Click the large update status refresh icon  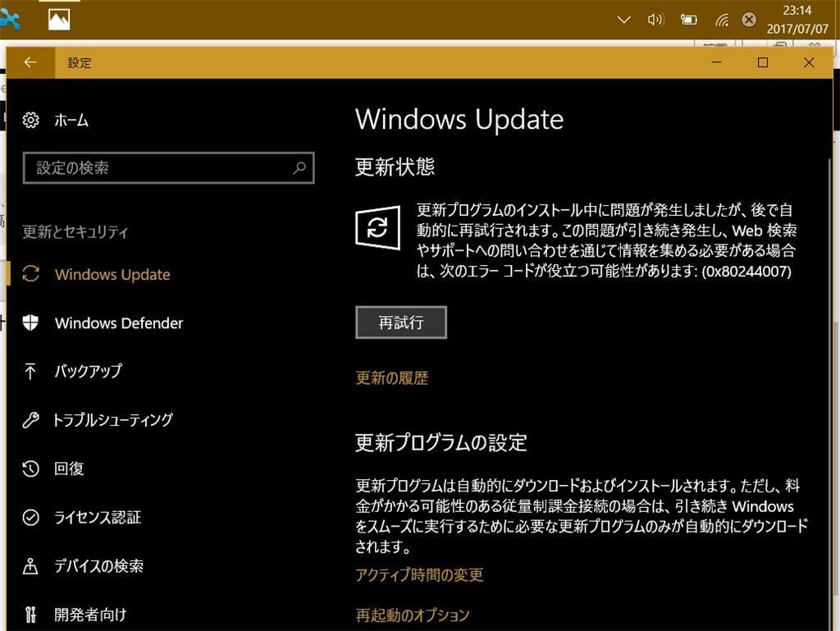(377, 227)
